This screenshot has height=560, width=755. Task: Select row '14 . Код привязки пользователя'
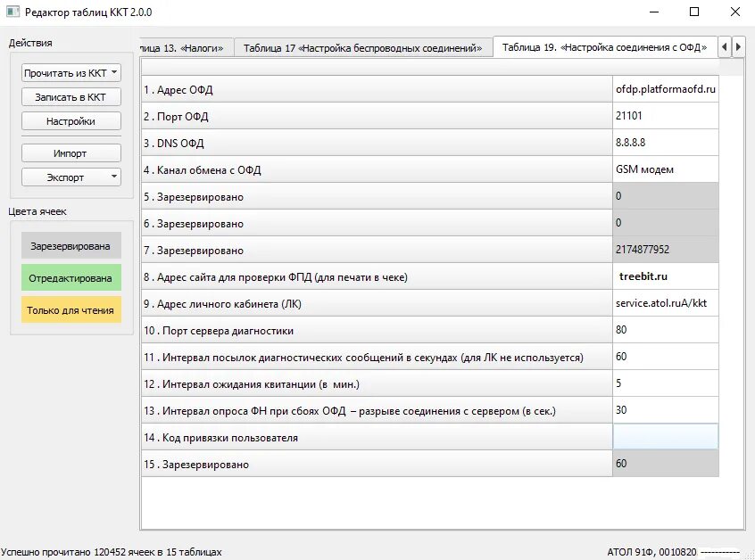click(x=377, y=437)
